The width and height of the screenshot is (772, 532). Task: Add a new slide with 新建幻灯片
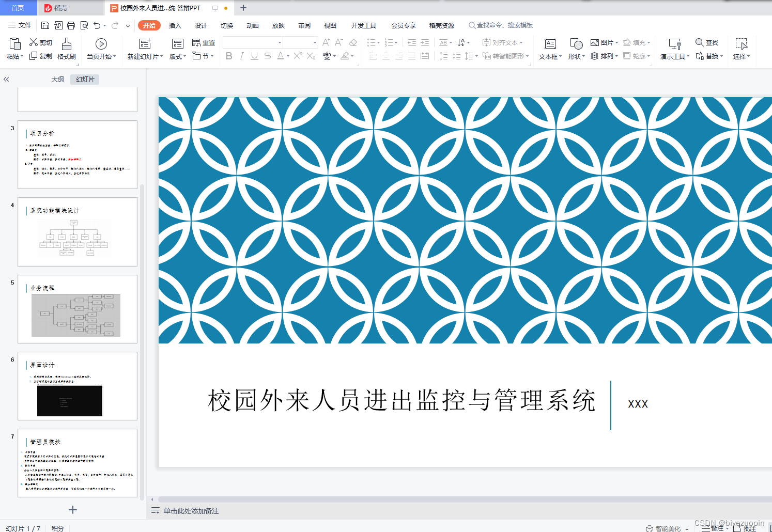pos(145,49)
